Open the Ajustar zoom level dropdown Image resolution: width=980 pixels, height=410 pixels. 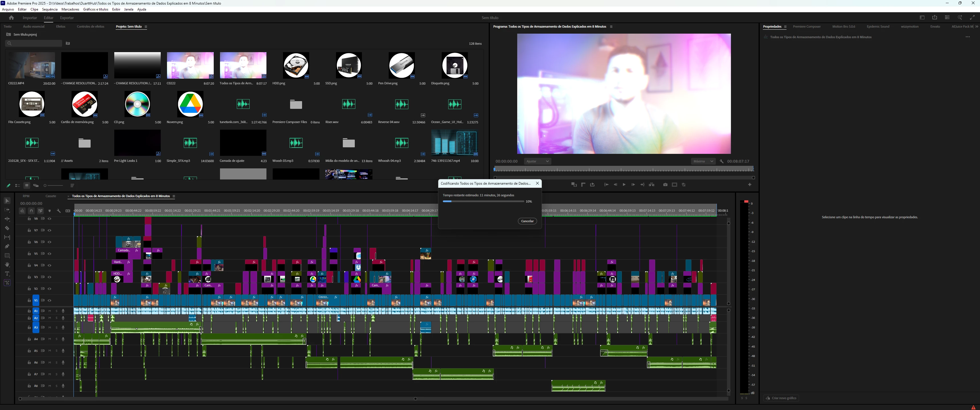coord(537,161)
